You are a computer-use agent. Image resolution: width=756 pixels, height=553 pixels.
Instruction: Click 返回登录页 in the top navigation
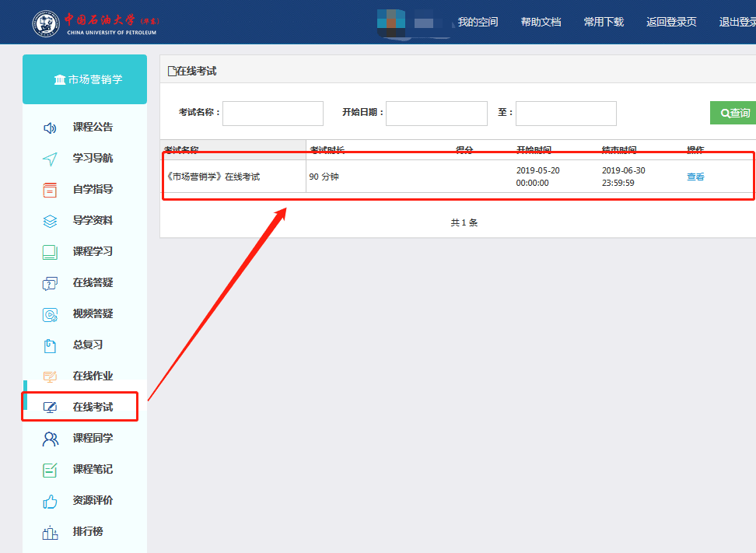(x=671, y=23)
